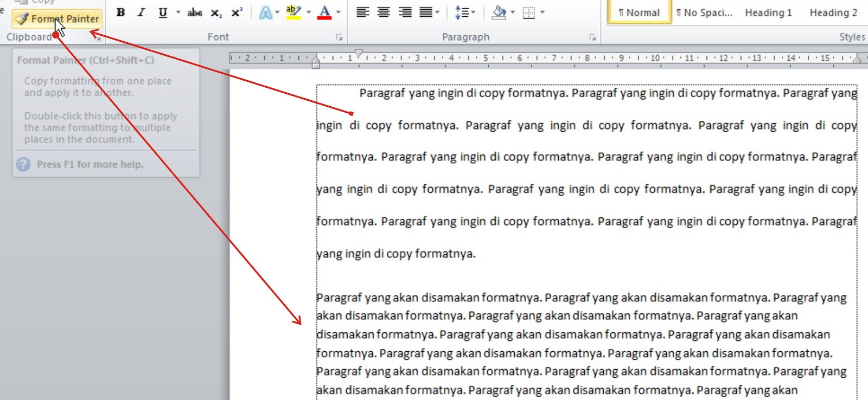Apply the yellow text highlight color

click(x=293, y=12)
